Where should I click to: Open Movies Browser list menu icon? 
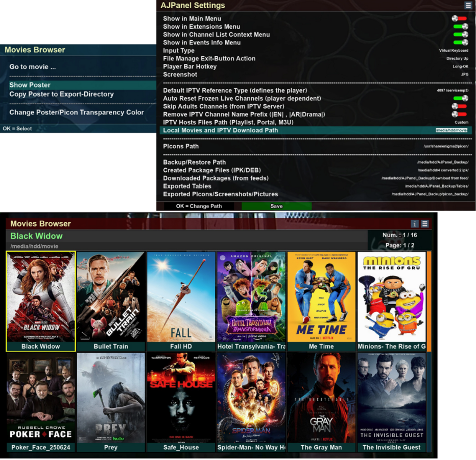(425, 224)
